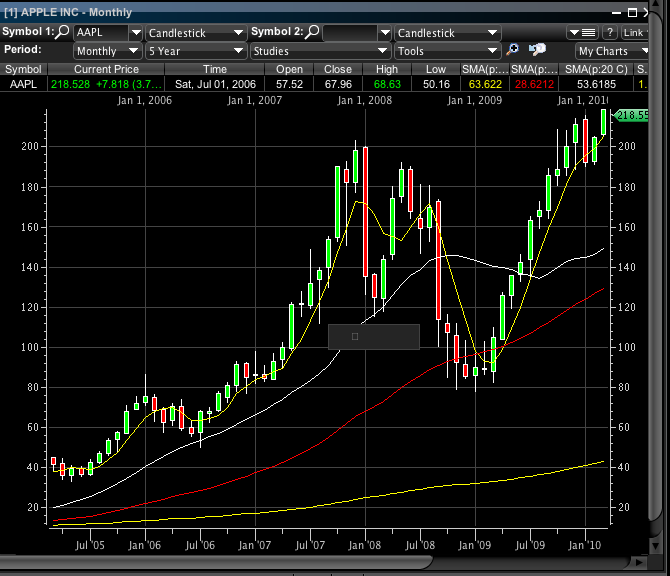Open the My Charts menu
The image size is (670, 576).
tap(610, 51)
